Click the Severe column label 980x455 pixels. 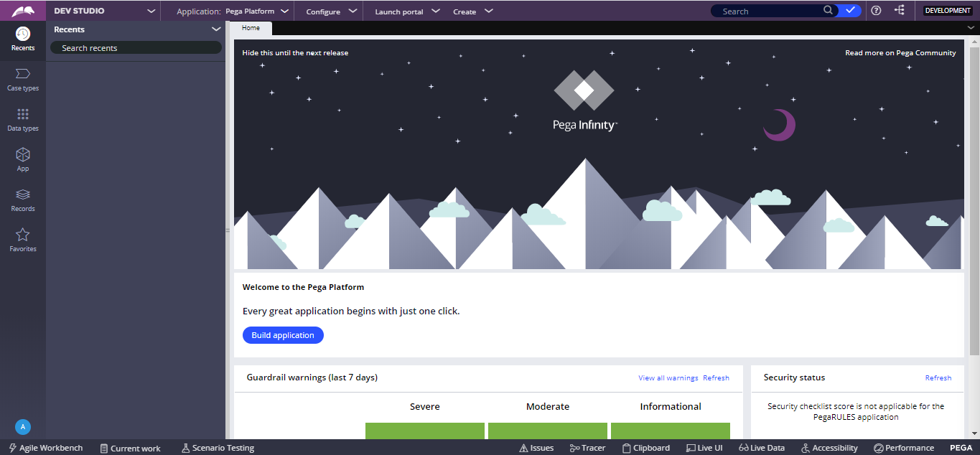[x=425, y=406]
